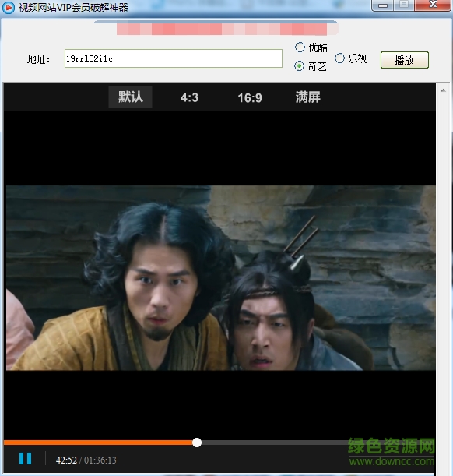
Task: Select the 优酷 radio button
Action: [x=300, y=47]
